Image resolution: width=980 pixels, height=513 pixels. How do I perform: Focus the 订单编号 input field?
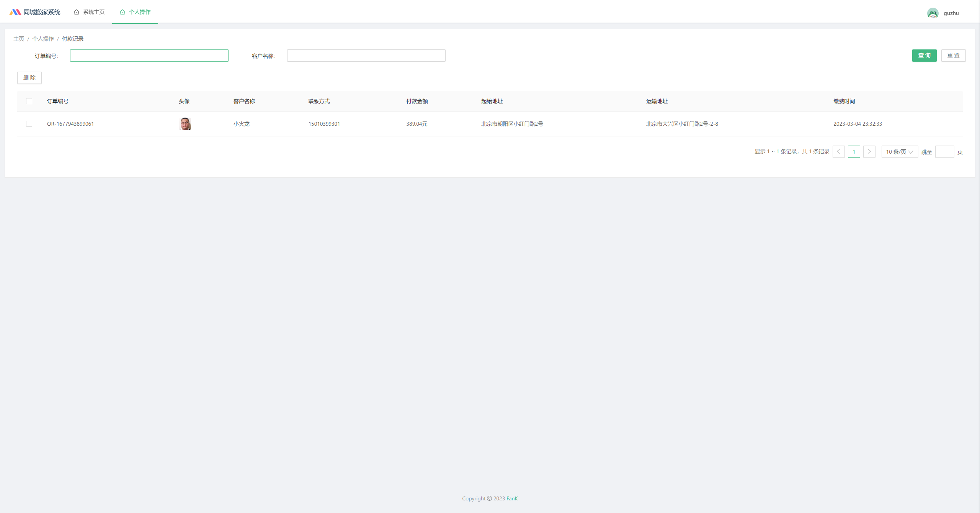(149, 56)
